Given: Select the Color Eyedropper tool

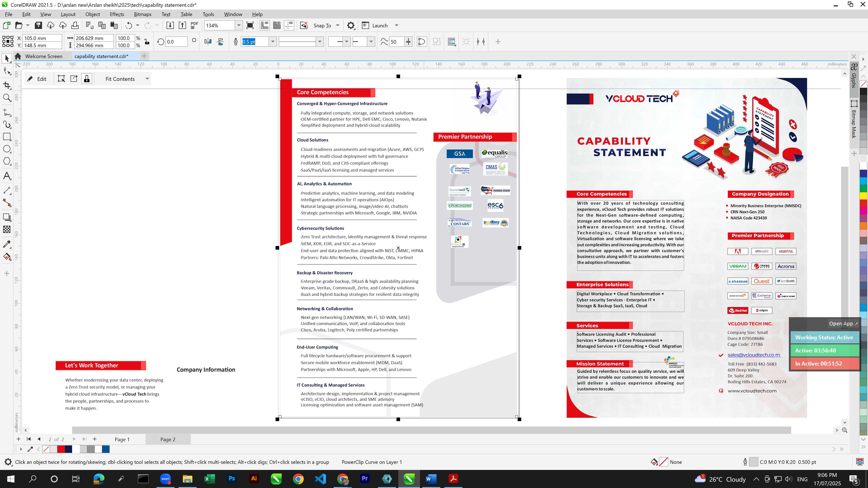Looking at the screenshot, I should pos(7,244).
